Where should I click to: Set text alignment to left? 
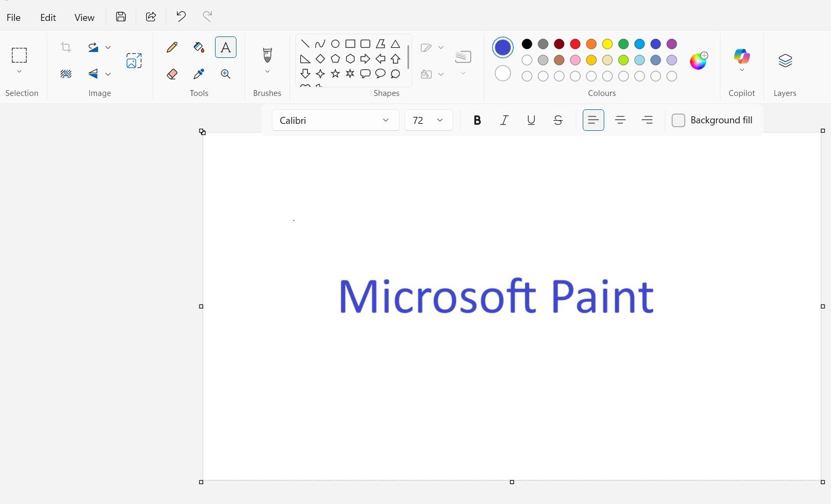593,120
